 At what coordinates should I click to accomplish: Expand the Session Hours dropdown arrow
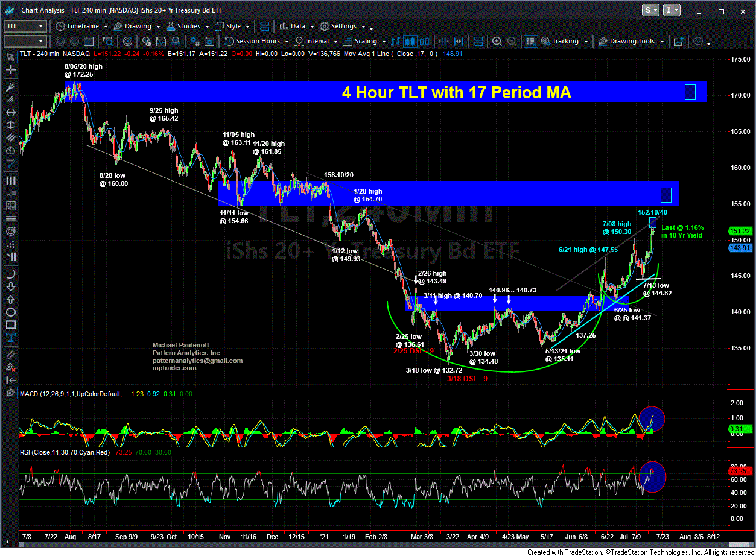[x=287, y=42]
